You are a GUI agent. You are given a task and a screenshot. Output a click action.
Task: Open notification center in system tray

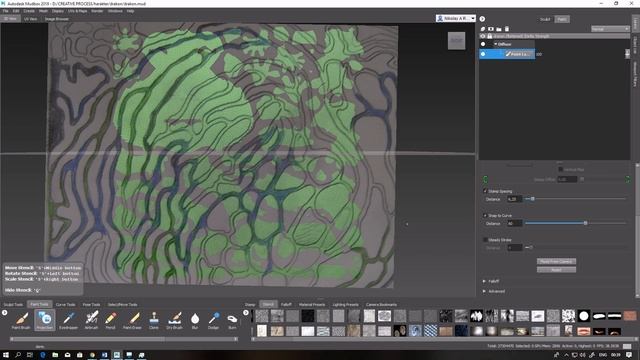coord(629,355)
